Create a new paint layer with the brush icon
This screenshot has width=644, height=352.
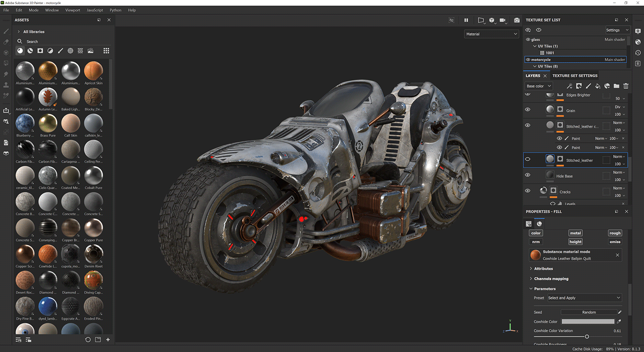(588, 86)
